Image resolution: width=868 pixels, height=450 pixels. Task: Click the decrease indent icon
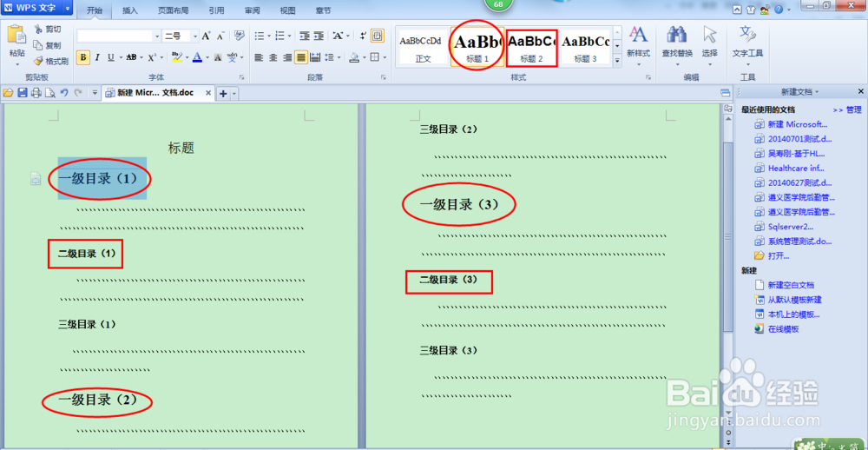coord(305,36)
